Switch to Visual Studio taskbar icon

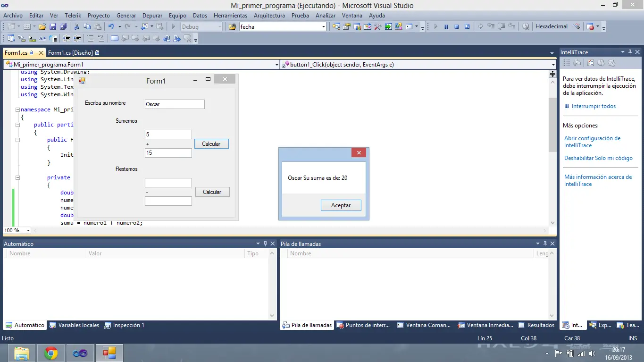(80, 353)
